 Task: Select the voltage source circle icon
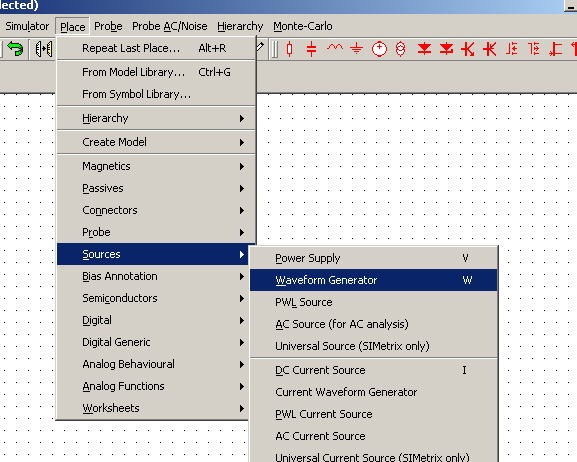tap(379, 49)
